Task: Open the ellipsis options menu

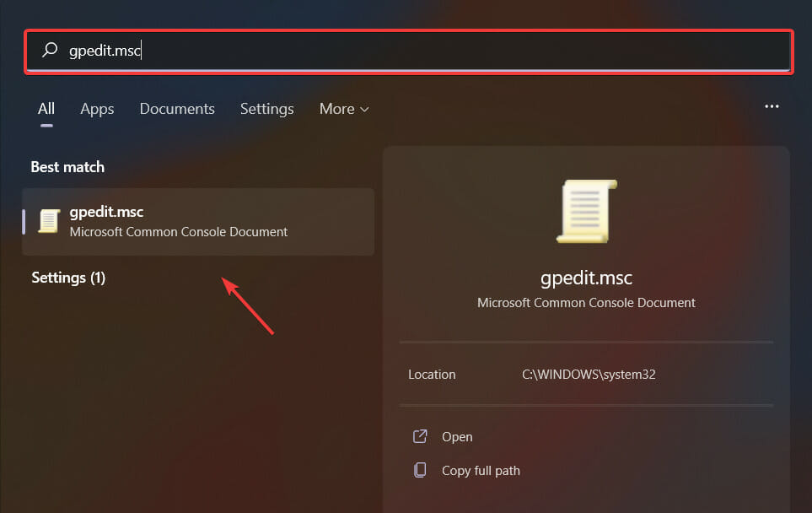Action: tap(772, 105)
